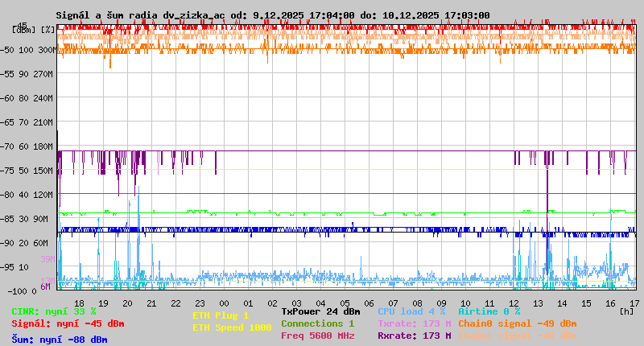Click hour '22' on the time axis

click(175, 303)
